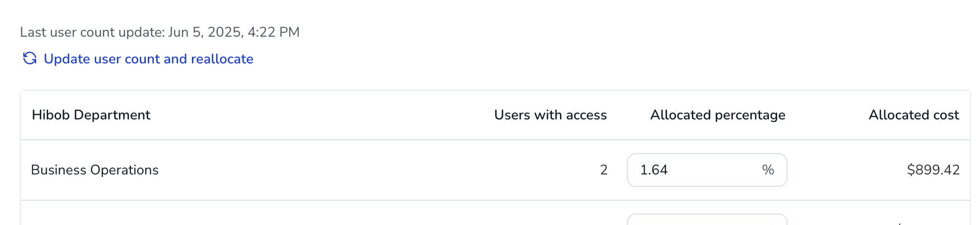Click the Users with access header
980x225 pixels.
pyautogui.click(x=551, y=115)
